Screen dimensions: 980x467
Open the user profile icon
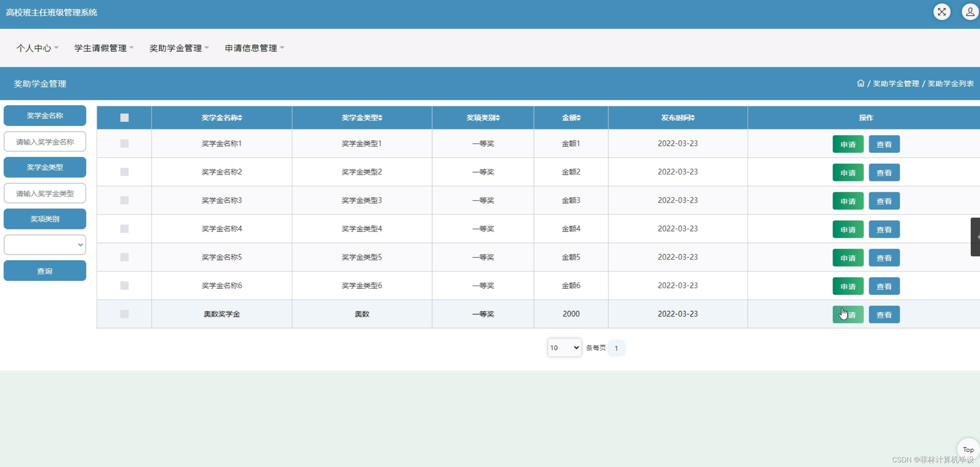pos(970,12)
